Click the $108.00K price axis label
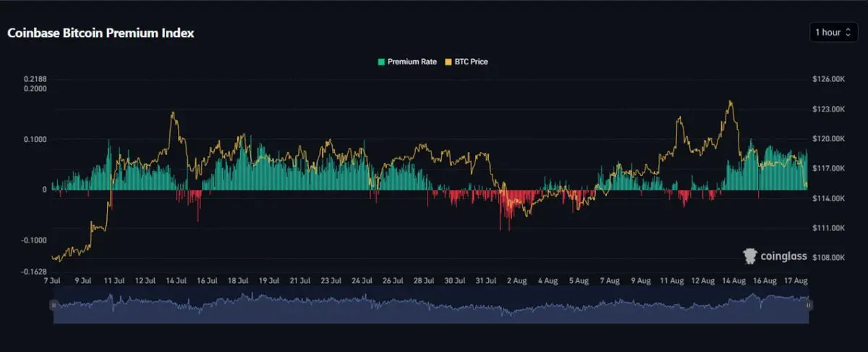Screen dimensions: 868x352 coord(828,258)
